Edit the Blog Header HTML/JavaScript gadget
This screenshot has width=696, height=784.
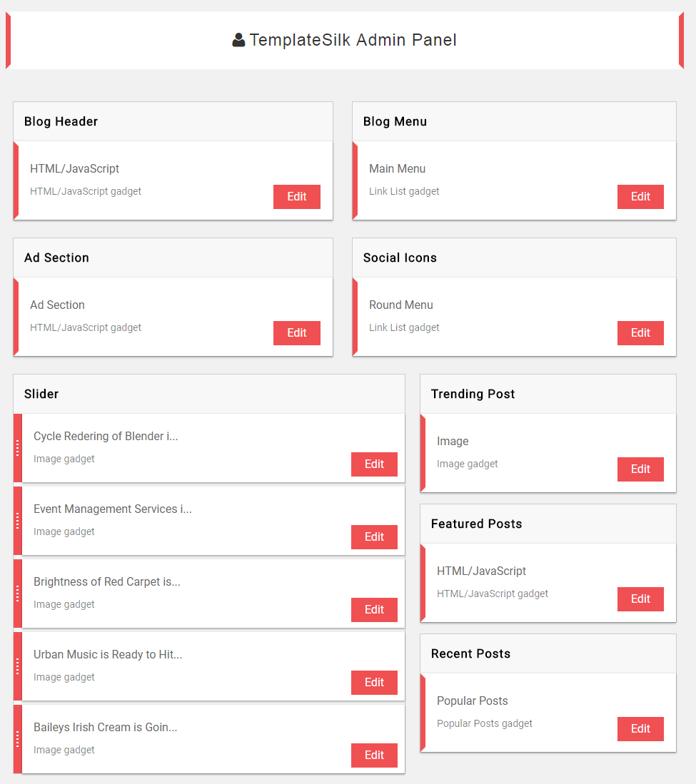coord(297,196)
